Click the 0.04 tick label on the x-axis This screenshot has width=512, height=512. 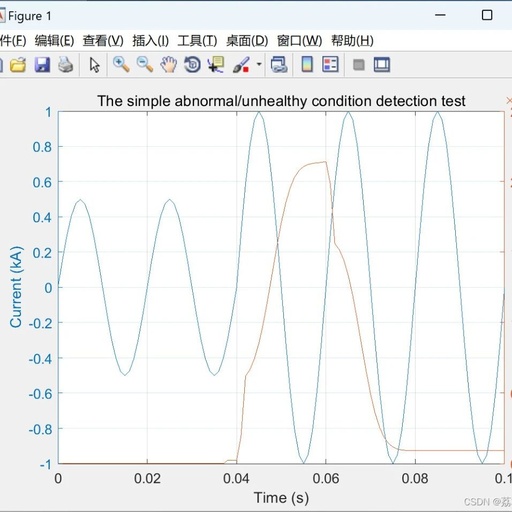pos(236,479)
